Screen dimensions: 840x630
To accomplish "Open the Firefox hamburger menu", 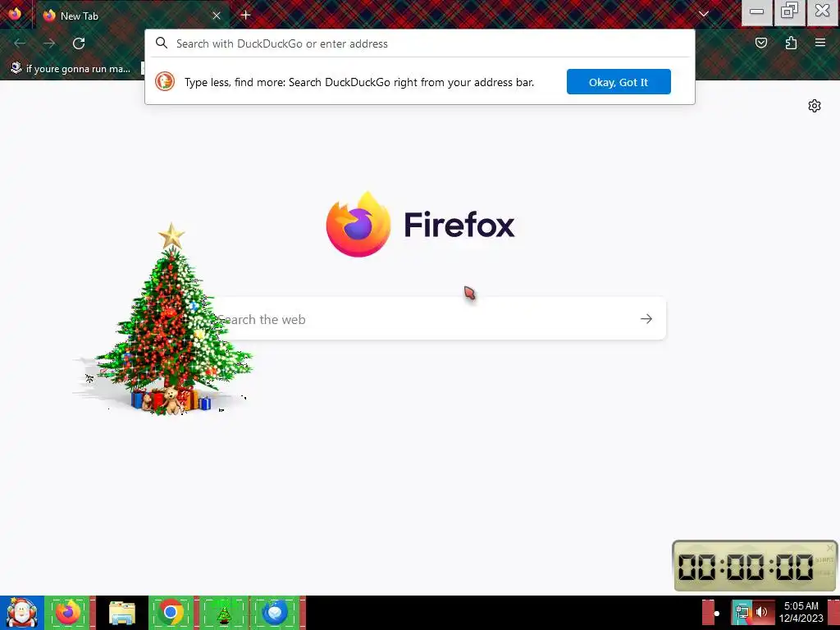I will (820, 43).
